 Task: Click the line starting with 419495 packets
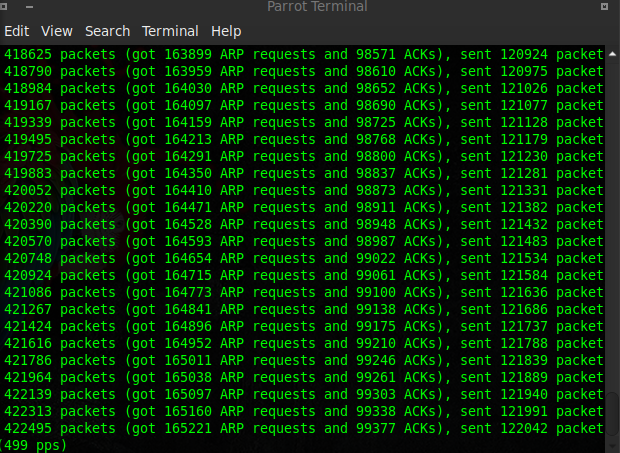(304, 139)
